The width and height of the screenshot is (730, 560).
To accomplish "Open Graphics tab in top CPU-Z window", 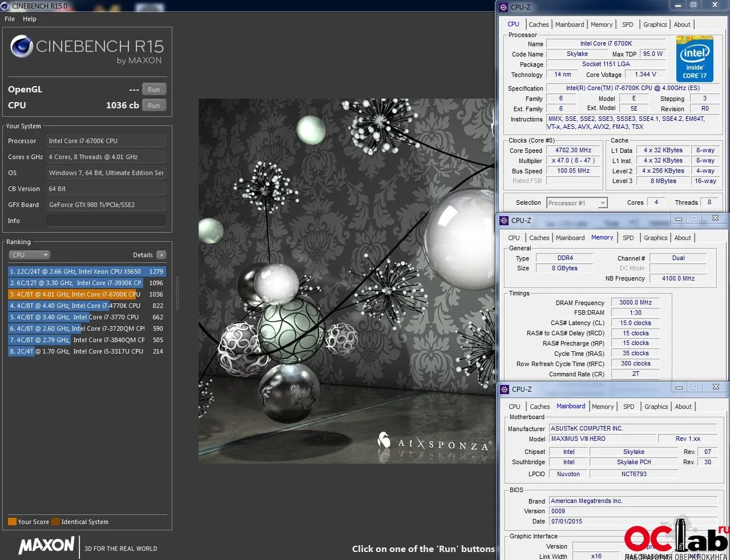I will (655, 25).
